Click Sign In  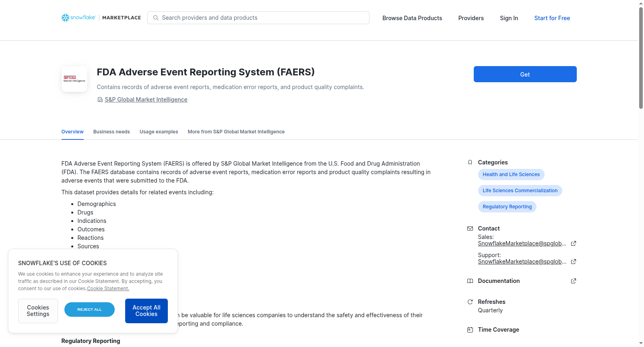(x=509, y=18)
